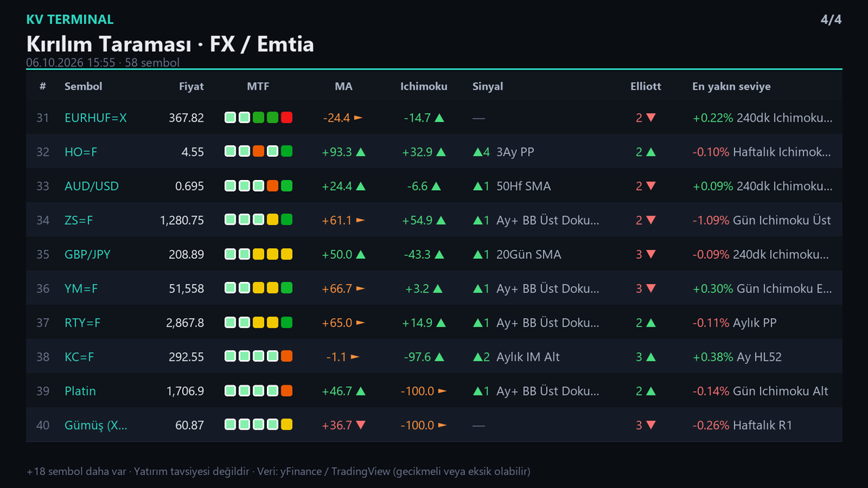Click the Elliott down arrow in GBP/JPY row
This screenshot has width=868, height=488.
coord(651,254)
